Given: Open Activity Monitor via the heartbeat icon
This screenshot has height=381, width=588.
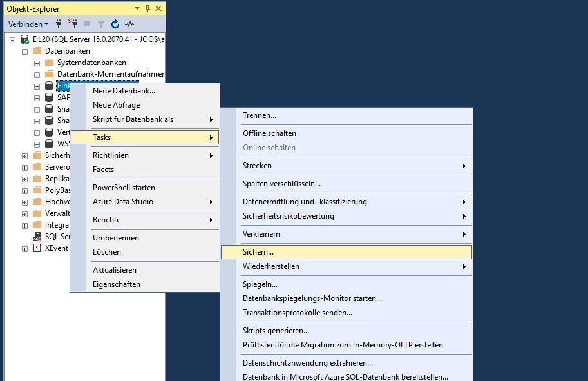Looking at the screenshot, I should pos(128,24).
